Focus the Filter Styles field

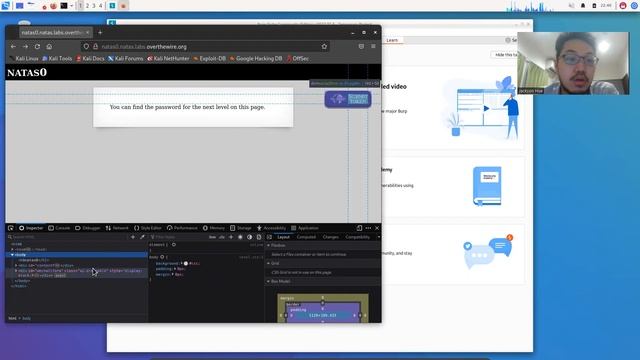(178, 237)
